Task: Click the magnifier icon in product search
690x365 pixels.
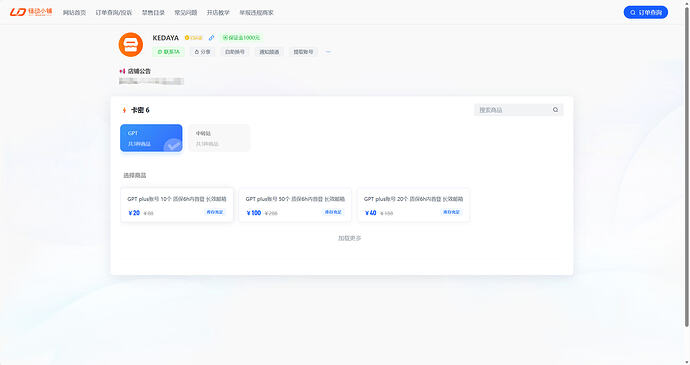Action: (x=555, y=110)
